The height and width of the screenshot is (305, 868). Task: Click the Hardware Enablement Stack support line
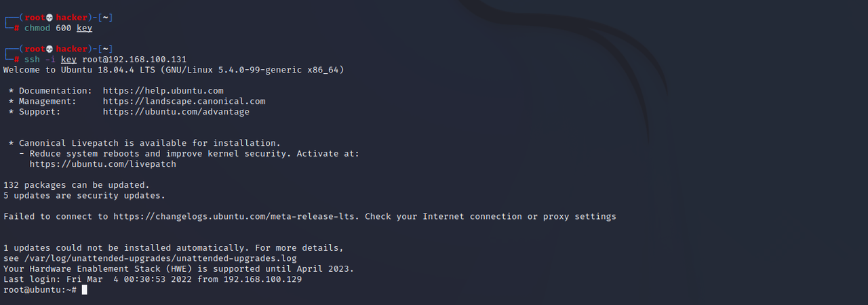point(178,268)
